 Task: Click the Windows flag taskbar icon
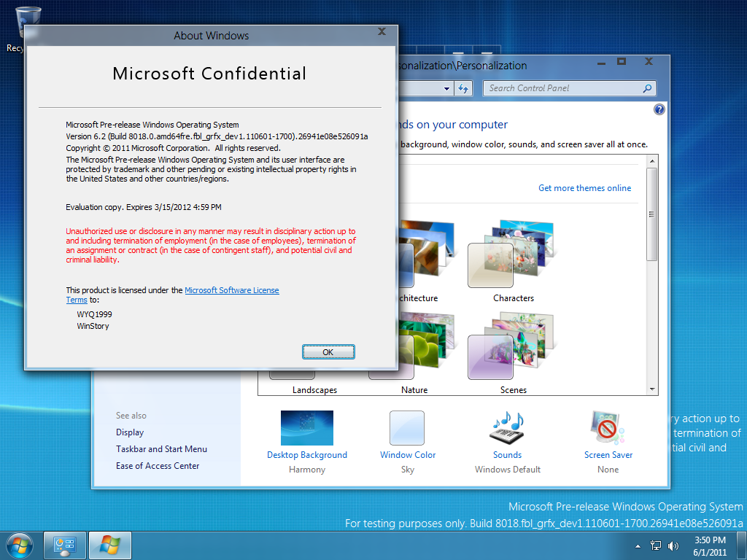(110, 545)
